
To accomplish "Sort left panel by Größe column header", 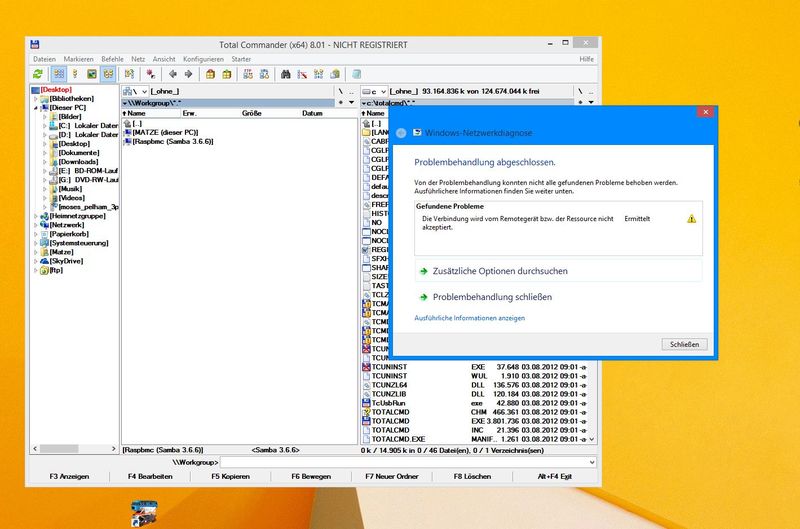I will click(x=252, y=113).
